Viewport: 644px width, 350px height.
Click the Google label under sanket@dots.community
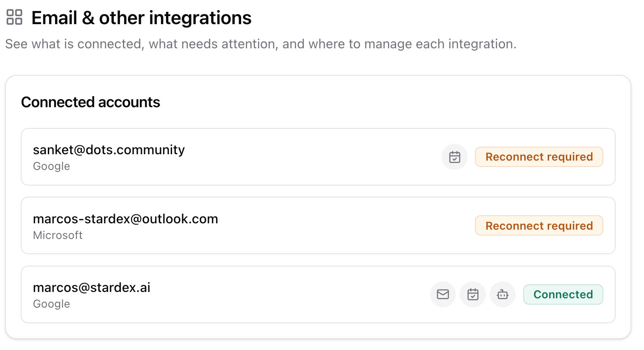51,167
